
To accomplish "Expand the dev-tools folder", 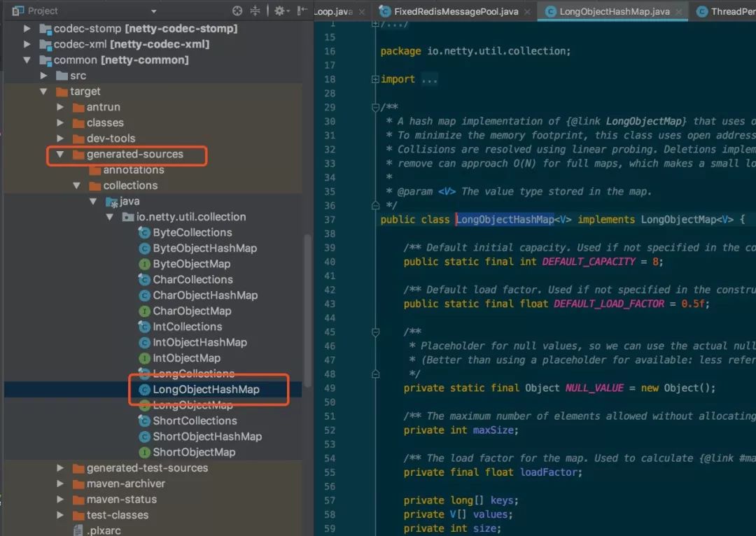I will pos(59,139).
